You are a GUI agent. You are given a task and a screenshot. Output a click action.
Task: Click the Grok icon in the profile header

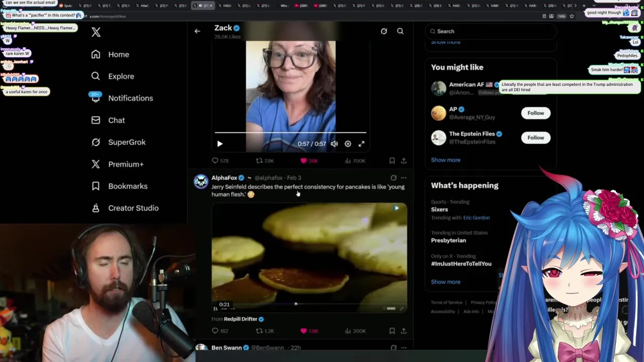(384, 31)
